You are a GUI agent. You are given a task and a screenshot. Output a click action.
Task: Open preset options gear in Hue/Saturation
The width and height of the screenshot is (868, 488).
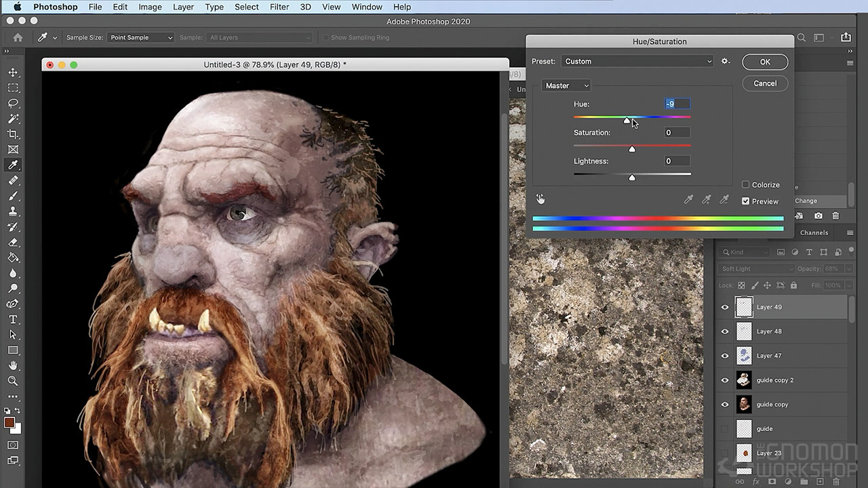(725, 61)
